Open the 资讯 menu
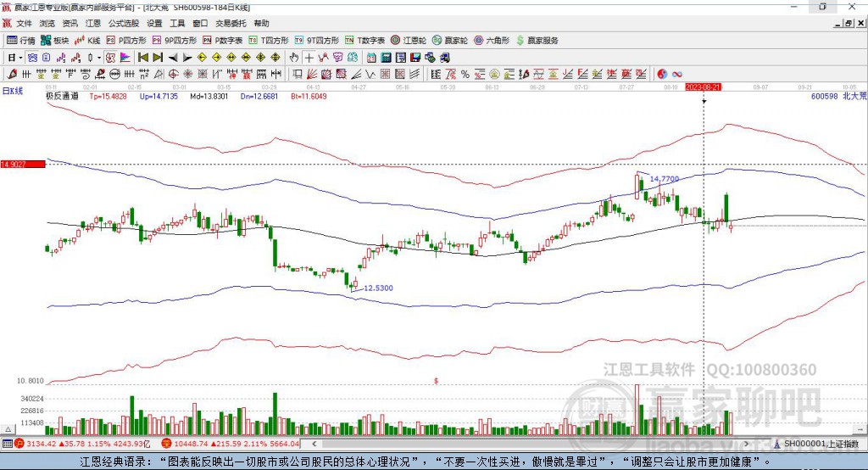 70,23
